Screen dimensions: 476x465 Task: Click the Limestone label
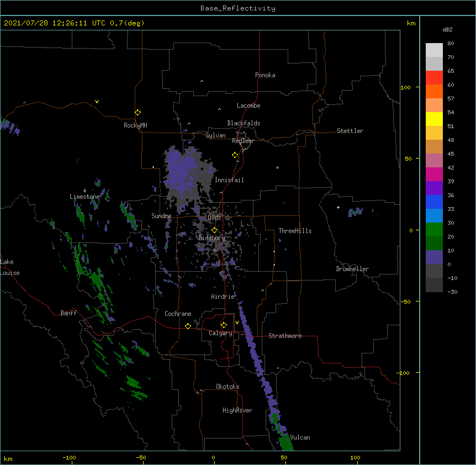84,197
